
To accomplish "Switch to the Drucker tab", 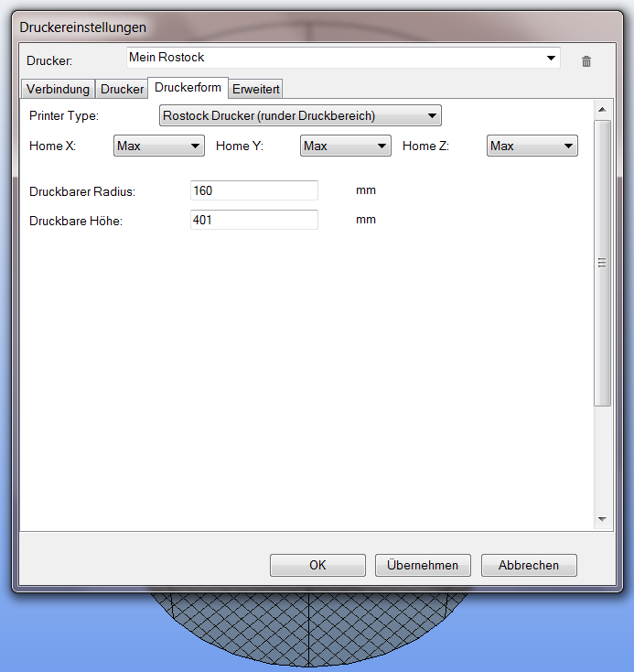I will point(122,89).
